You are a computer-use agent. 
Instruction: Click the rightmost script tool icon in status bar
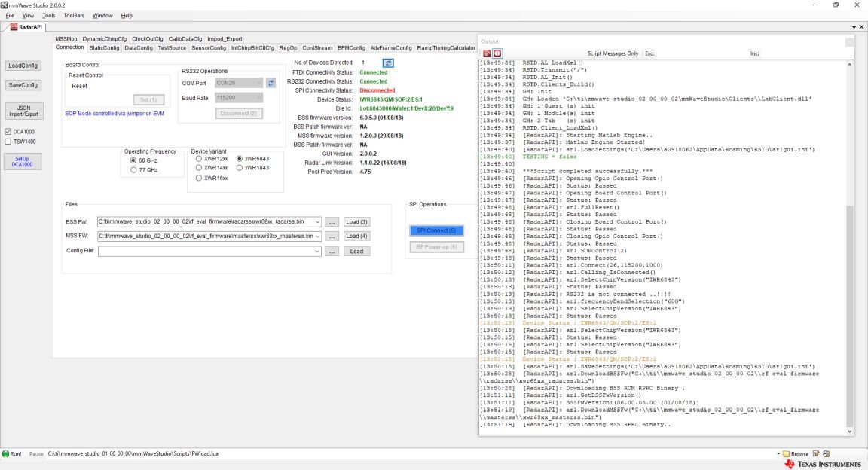tap(827, 454)
